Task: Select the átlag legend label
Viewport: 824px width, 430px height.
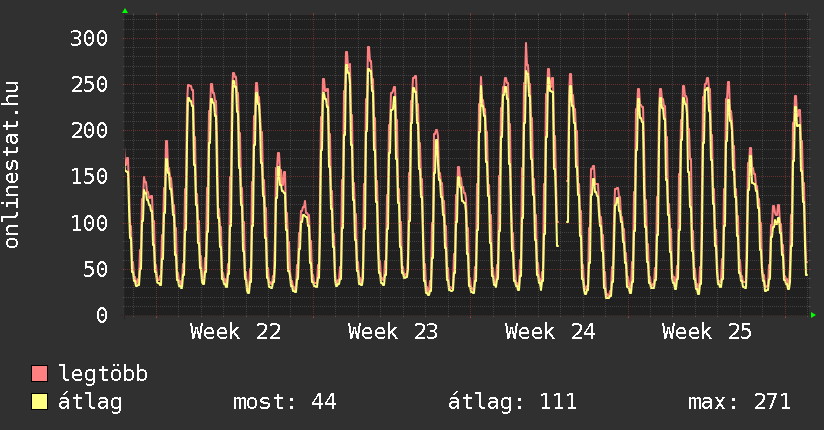Action: [90, 402]
